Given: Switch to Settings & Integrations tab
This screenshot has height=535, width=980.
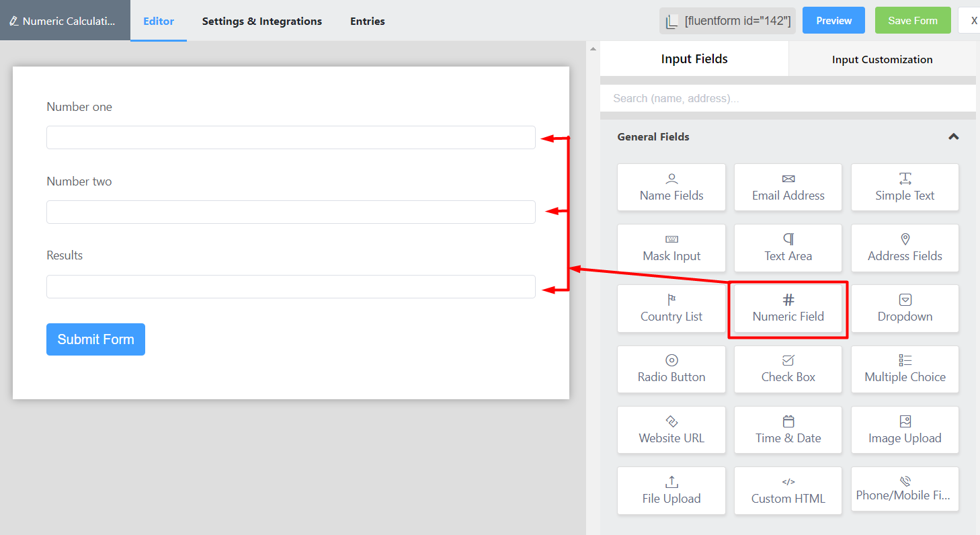Looking at the screenshot, I should click(x=262, y=22).
